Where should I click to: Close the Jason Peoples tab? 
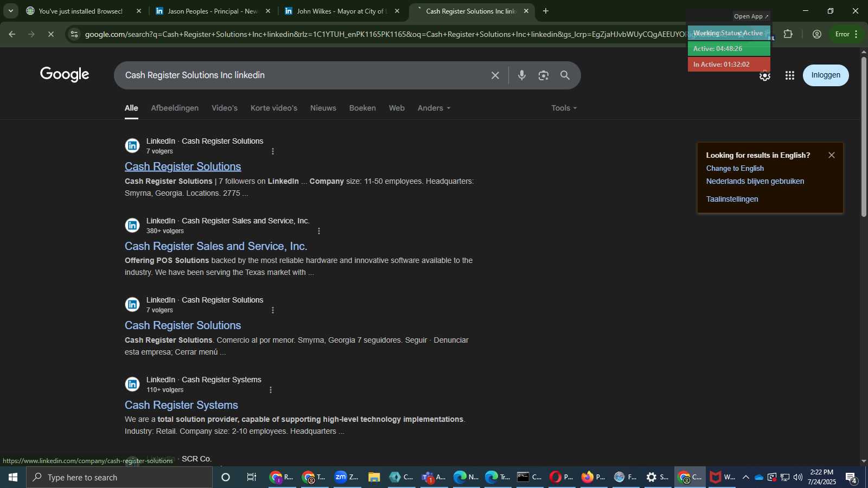point(268,11)
